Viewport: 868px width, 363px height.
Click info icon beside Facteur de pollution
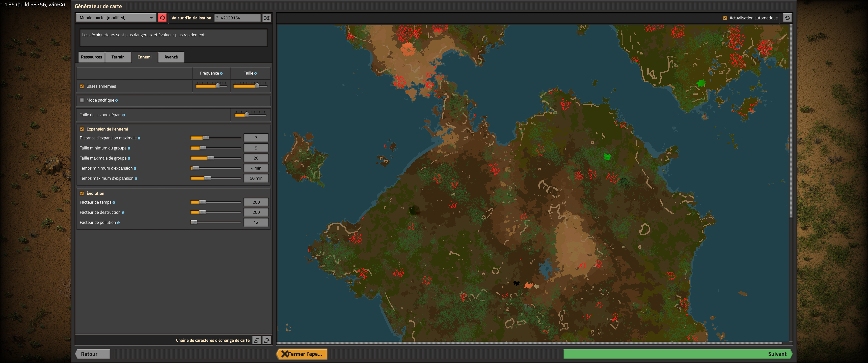(118, 223)
